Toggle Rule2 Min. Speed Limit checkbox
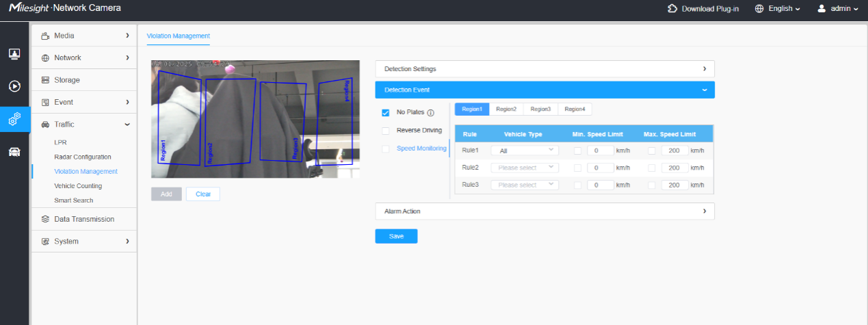868x325 pixels. [x=578, y=167]
